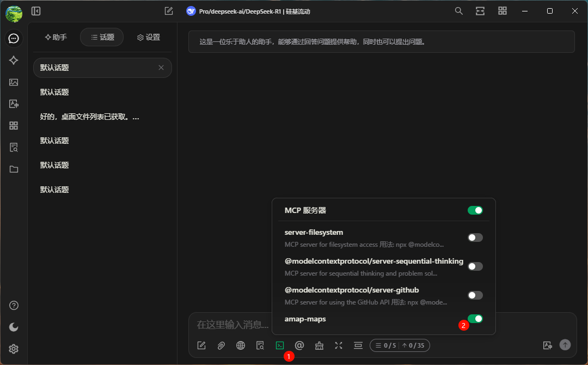This screenshot has width=588, height=365.
Task: Enable the server-filesystem toggle
Action: click(475, 238)
